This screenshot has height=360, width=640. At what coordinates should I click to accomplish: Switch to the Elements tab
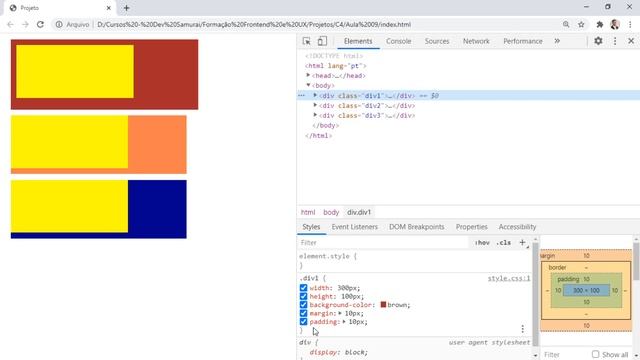tap(358, 41)
